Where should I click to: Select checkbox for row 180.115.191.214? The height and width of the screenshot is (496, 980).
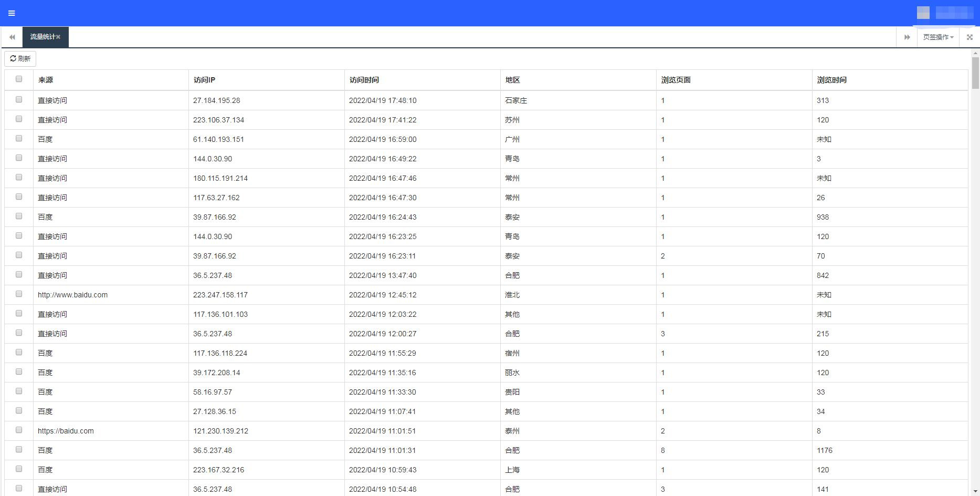(19, 177)
